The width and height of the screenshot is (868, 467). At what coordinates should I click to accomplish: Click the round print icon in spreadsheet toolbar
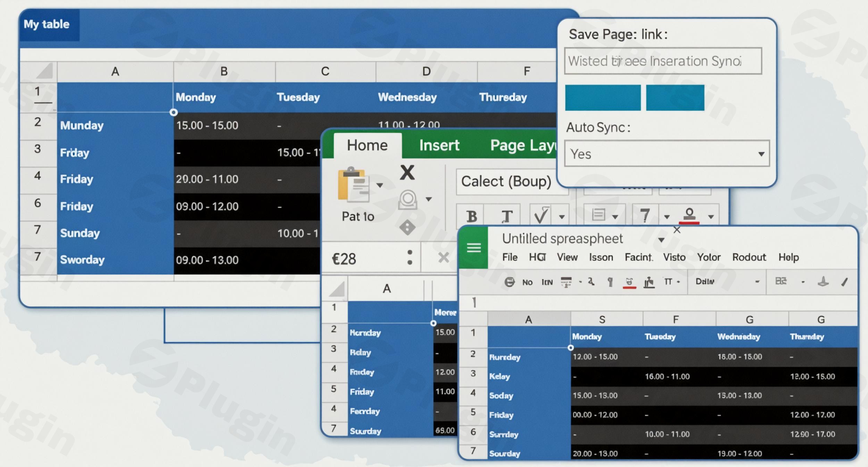coord(509,282)
